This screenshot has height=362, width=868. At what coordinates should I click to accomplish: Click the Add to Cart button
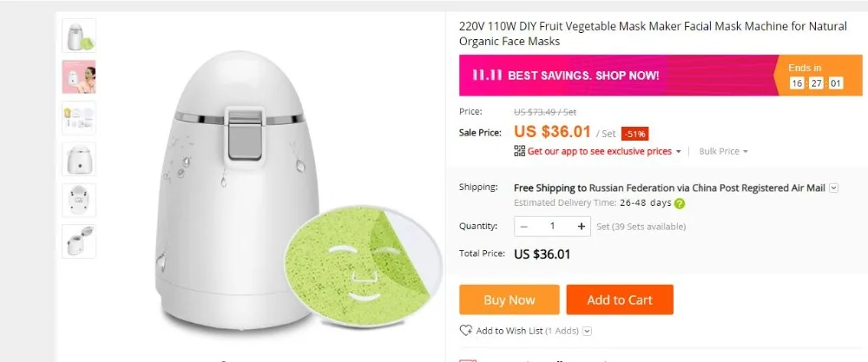pyautogui.click(x=620, y=299)
